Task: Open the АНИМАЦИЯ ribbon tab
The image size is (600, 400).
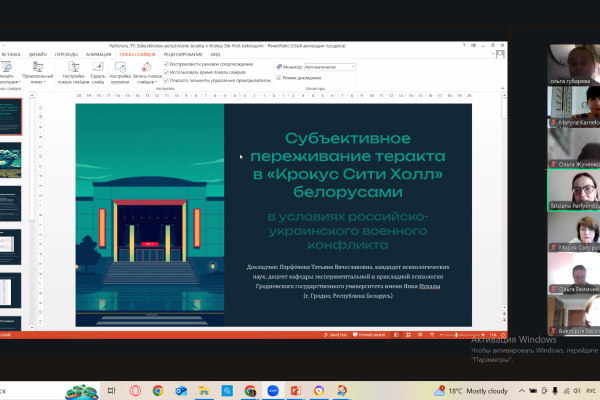Action: tap(98, 54)
